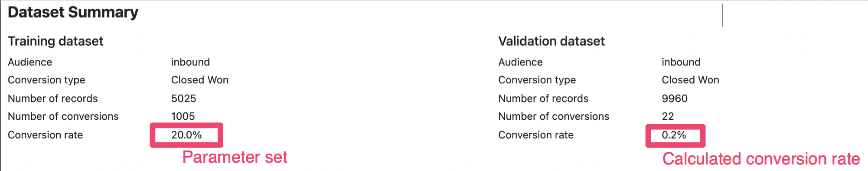Select the 9960 records value
868x171 pixels.
[x=675, y=99]
